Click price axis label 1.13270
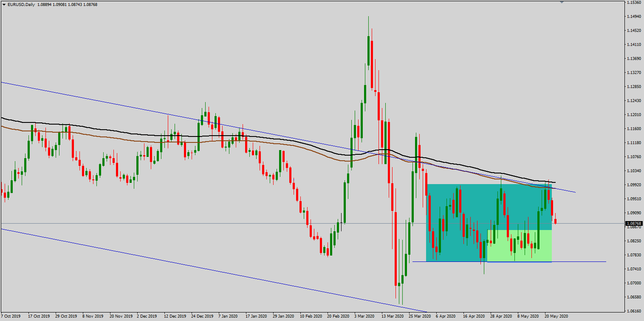 click(634, 73)
